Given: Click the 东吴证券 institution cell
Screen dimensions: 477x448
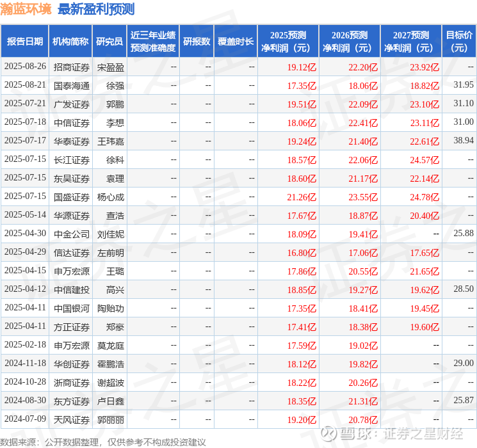Looking at the screenshot, I should click(x=72, y=178).
